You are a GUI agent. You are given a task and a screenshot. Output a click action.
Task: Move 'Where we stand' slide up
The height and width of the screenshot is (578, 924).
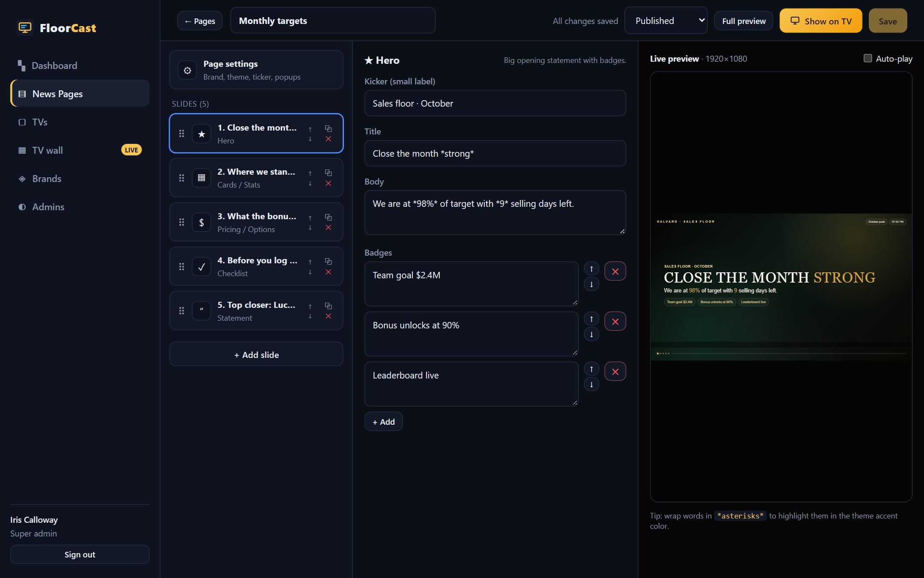(x=310, y=173)
